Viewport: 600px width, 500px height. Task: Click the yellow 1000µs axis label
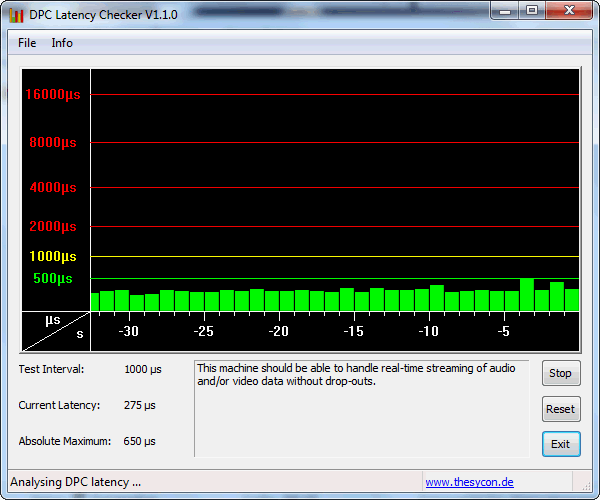click(x=53, y=256)
